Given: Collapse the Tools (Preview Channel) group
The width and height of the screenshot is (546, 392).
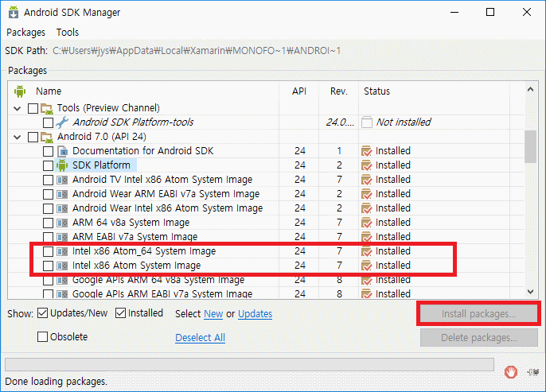Looking at the screenshot, I should click(x=17, y=108).
